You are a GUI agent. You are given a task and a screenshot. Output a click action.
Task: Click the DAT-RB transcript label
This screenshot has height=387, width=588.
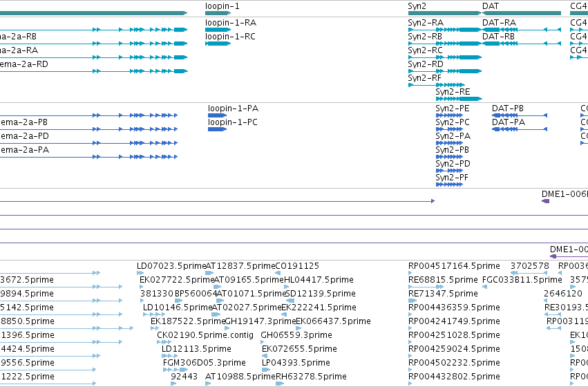point(498,37)
